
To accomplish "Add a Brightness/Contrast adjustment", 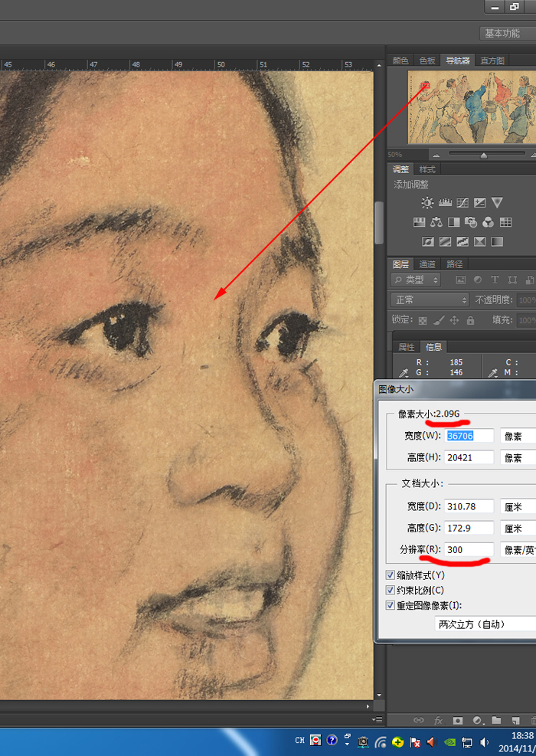I will (x=427, y=202).
